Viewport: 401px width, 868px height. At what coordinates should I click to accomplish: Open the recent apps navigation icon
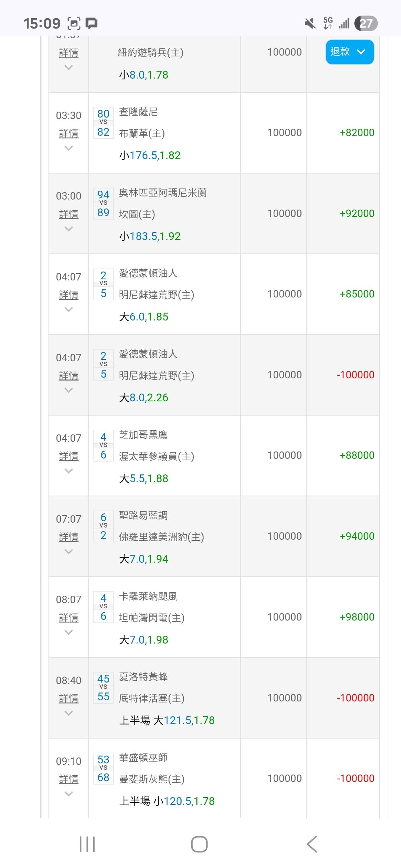tap(87, 844)
